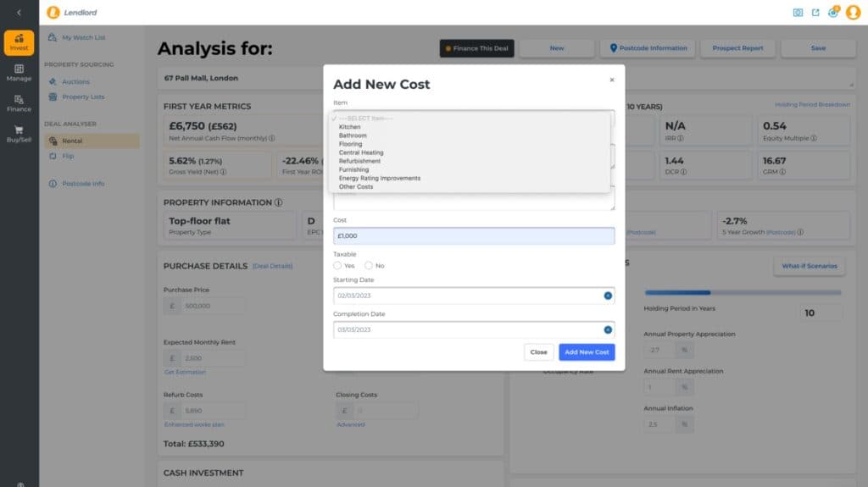This screenshot has width=868, height=487.
Task: Select Central Heating option
Action: (x=361, y=152)
